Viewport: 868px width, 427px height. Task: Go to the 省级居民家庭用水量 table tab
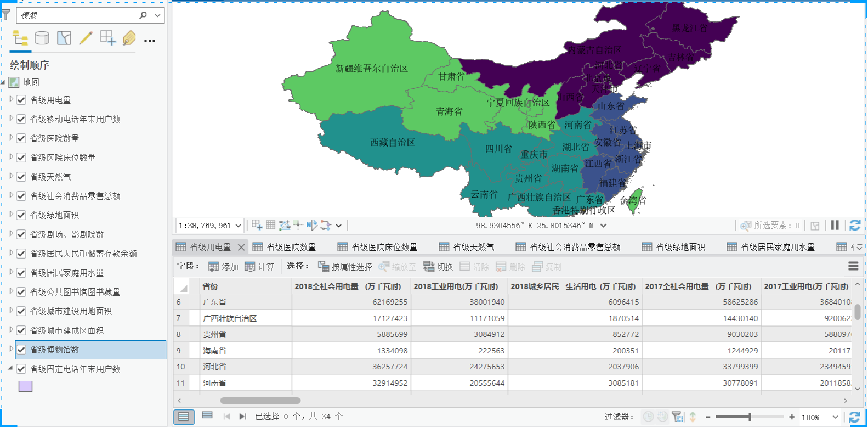click(771, 248)
